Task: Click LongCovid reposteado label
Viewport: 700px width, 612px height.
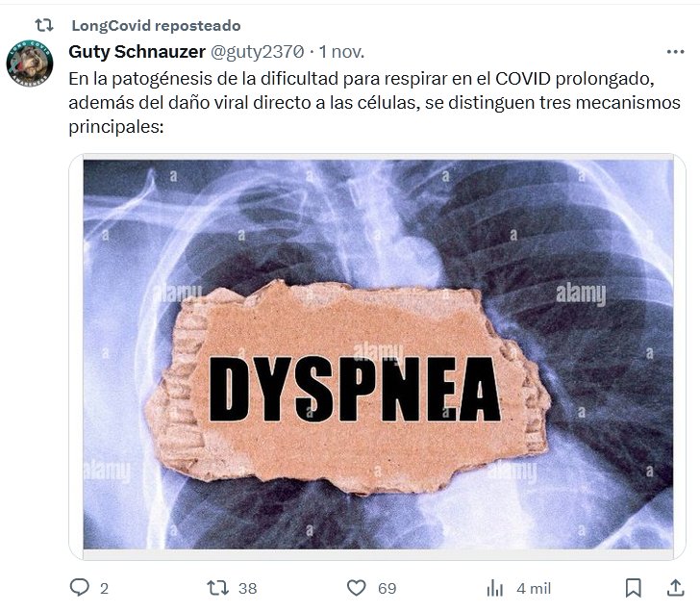Action: coord(156,26)
